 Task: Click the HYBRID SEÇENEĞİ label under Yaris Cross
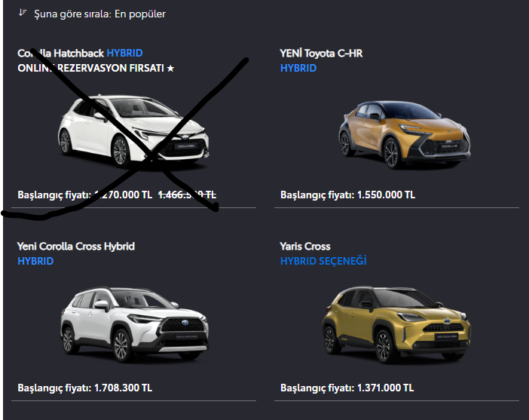[323, 261]
